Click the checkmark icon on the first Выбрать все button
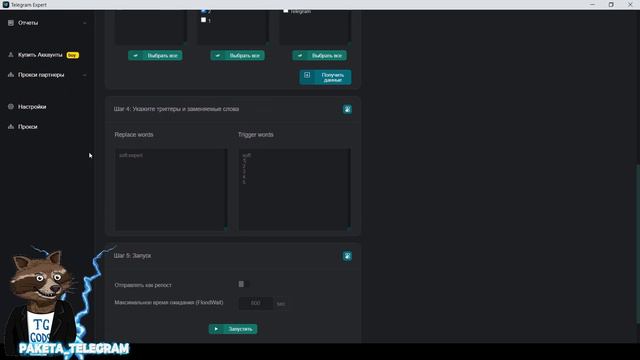Screen dimensions: 640x360 click(x=136, y=56)
